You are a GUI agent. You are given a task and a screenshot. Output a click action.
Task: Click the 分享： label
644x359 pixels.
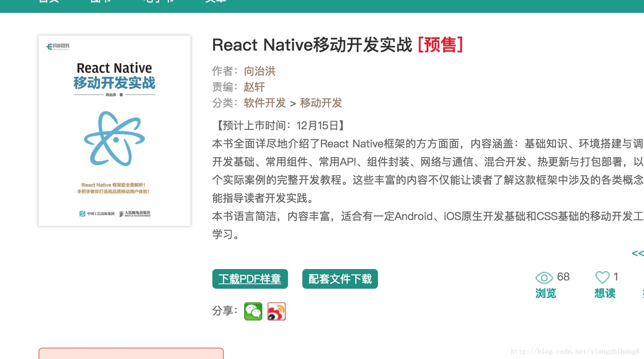coord(225,311)
